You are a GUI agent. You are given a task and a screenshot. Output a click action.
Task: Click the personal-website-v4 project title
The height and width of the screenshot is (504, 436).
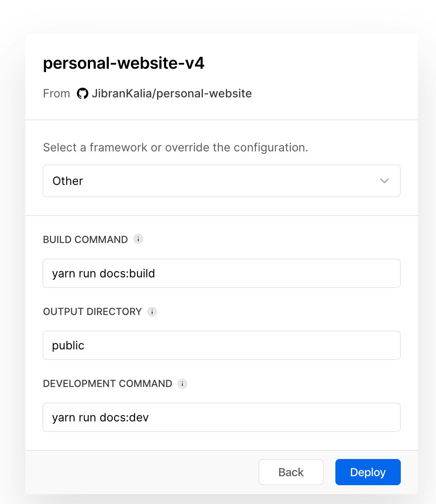124,63
